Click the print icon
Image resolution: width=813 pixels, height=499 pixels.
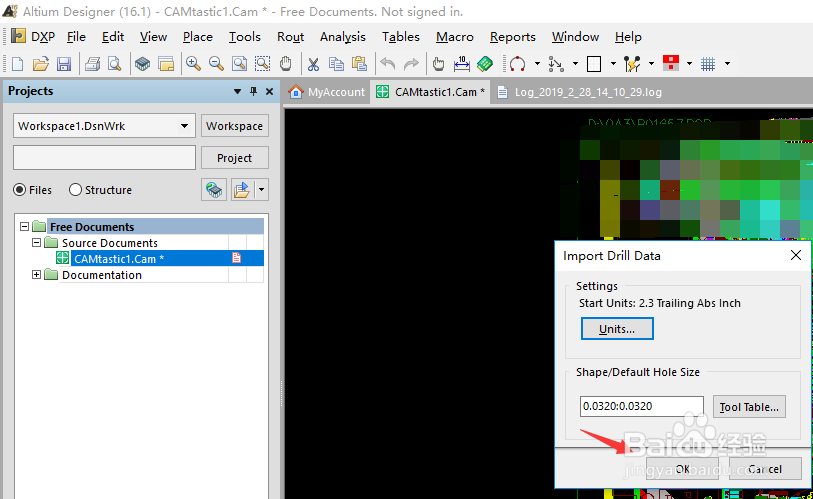[x=92, y=64]
